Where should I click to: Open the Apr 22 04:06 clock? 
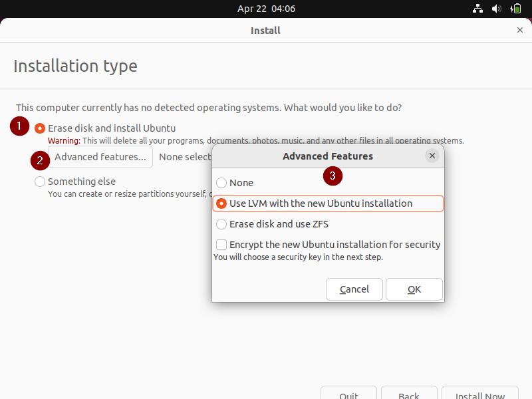click(x=266, y=9)
